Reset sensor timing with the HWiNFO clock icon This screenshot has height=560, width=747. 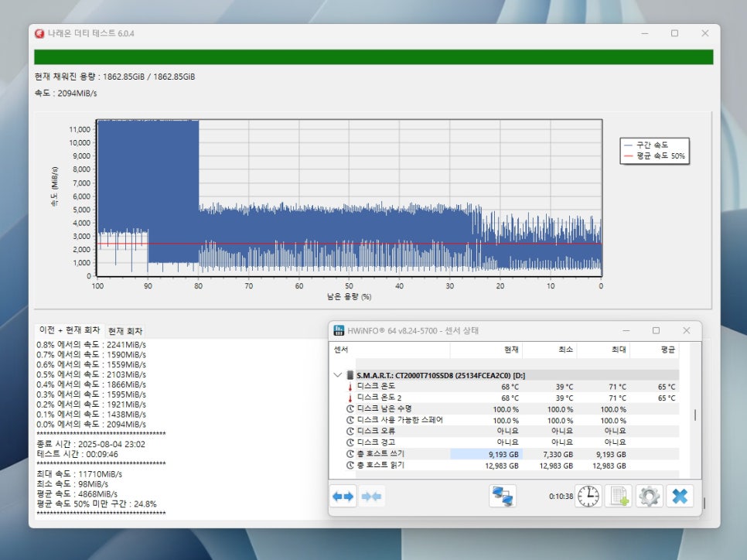pos(588,496)
